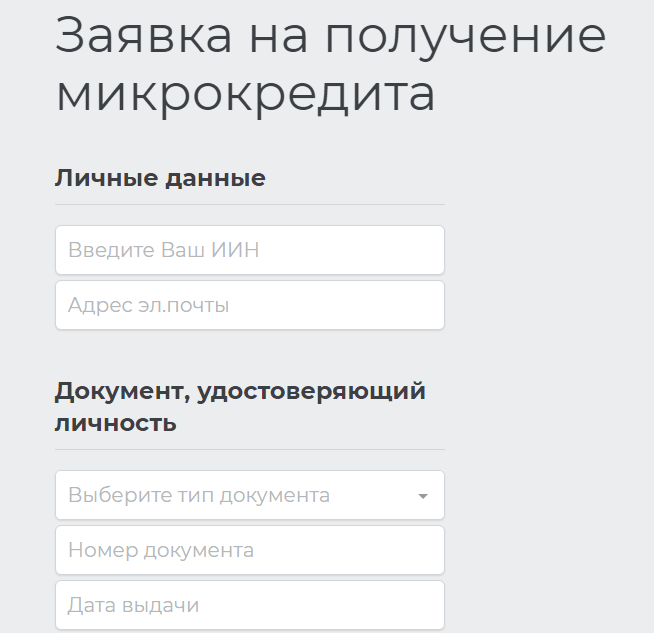
Task: Click the 'Заявка на получение микрокредита' page title
Action: point(330,64)
